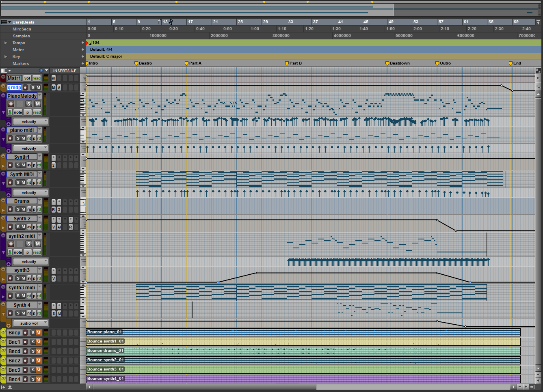
Task: Click the timebase clock icon above tracks
Action: tap(41, 71)
